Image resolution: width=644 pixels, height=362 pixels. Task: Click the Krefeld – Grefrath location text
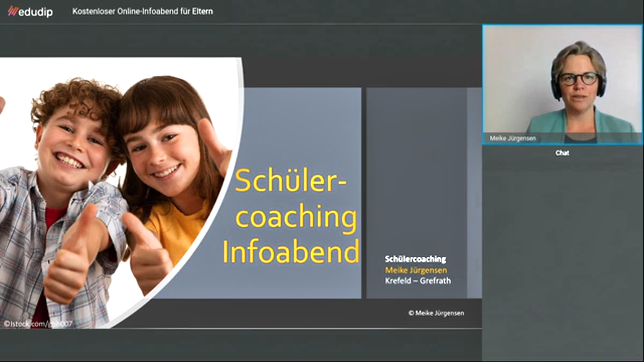click(418, 280)
